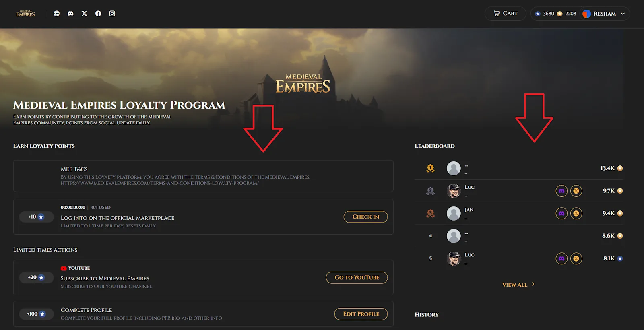Click the View All leaderboard link

coord(515,285)
